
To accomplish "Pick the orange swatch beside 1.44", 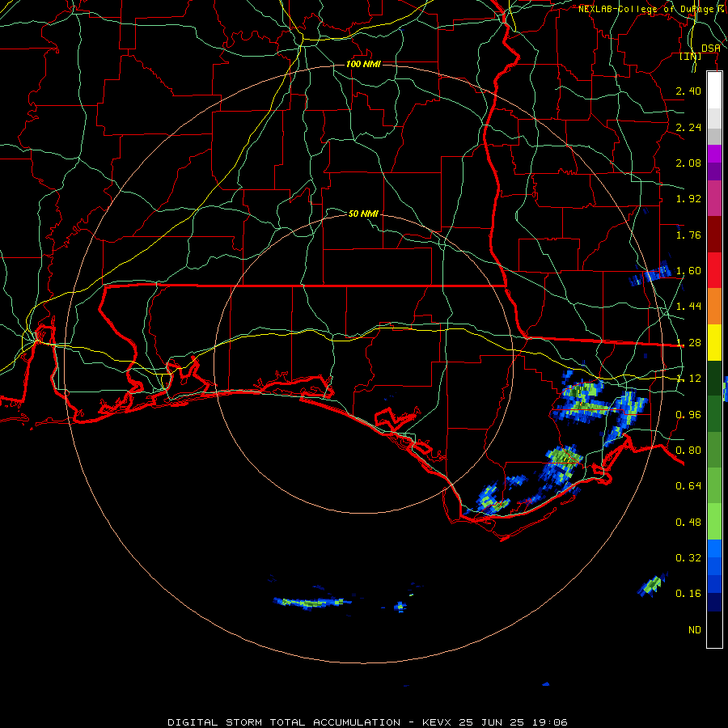I will pos(714,307).
